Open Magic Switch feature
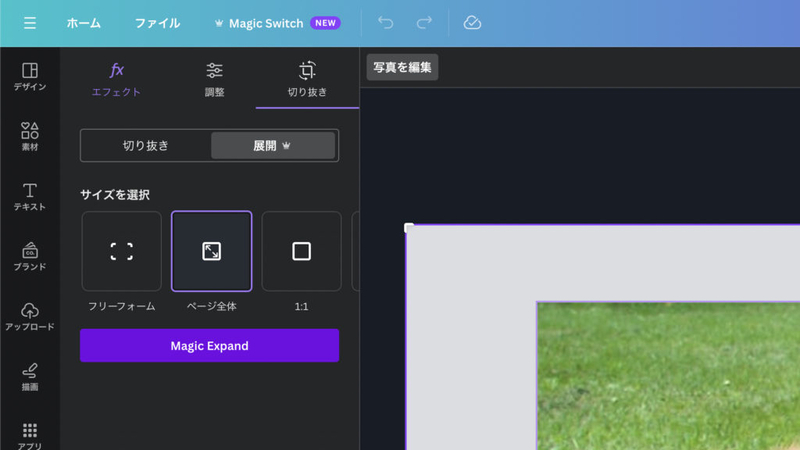Image resolution: width=800 pixels, height=450 pixels. [259, 23]
